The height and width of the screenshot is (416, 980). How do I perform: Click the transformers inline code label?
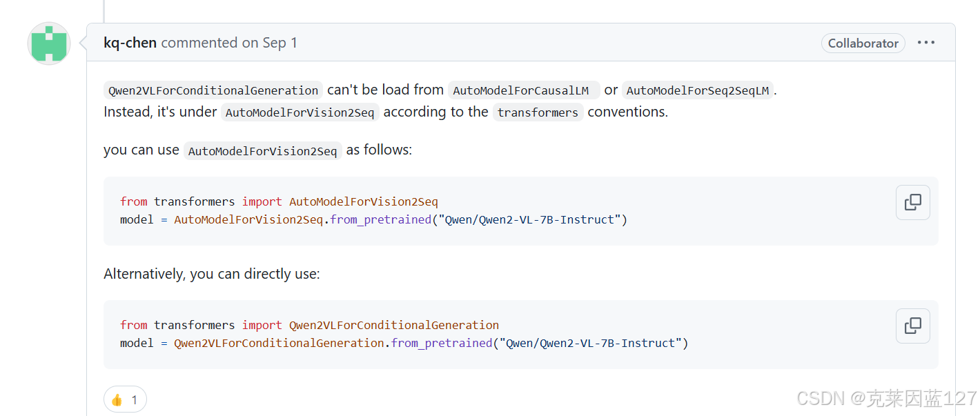538,112
